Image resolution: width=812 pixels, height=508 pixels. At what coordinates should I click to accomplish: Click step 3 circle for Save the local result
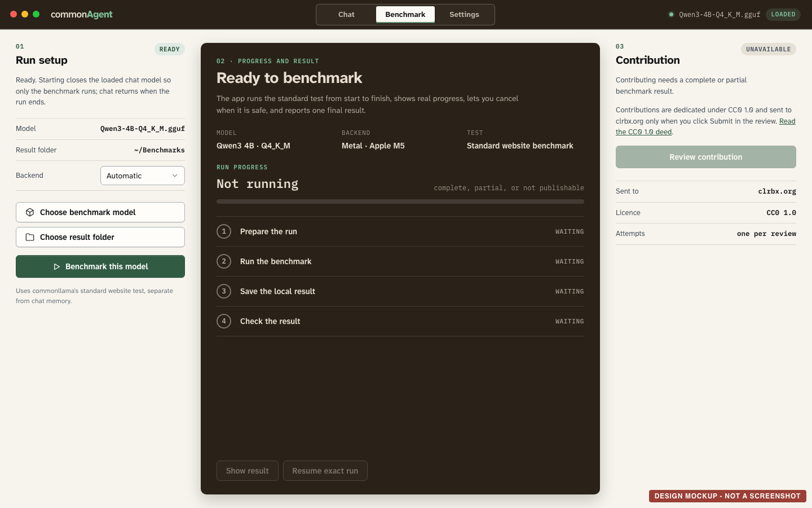coord(224,291)
